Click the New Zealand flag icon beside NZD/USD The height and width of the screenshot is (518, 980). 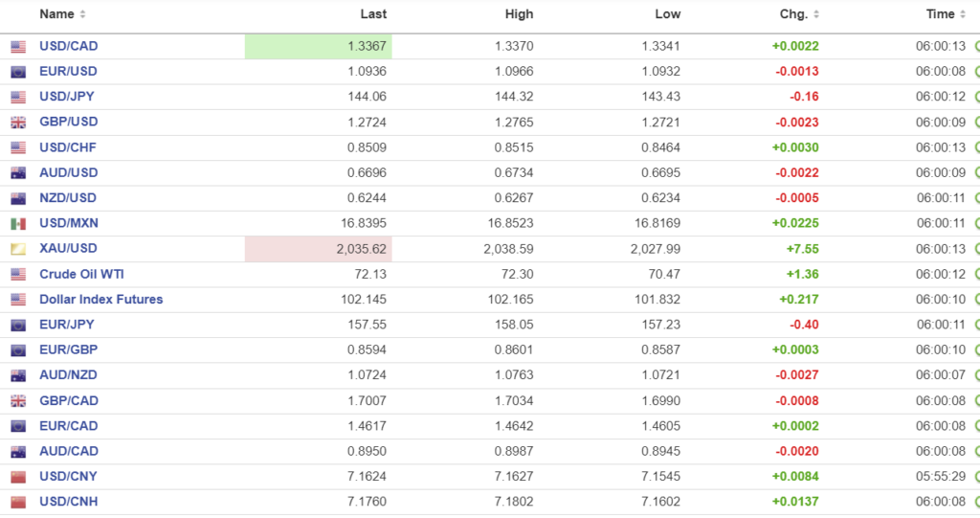pyautogui.click(x=18, y=198)
